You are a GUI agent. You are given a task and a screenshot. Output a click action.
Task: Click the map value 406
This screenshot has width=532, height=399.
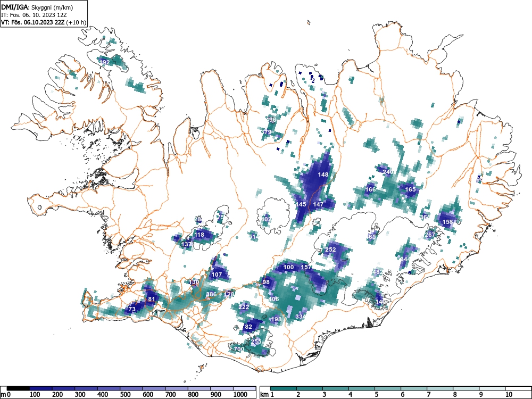tap(274, 299)
